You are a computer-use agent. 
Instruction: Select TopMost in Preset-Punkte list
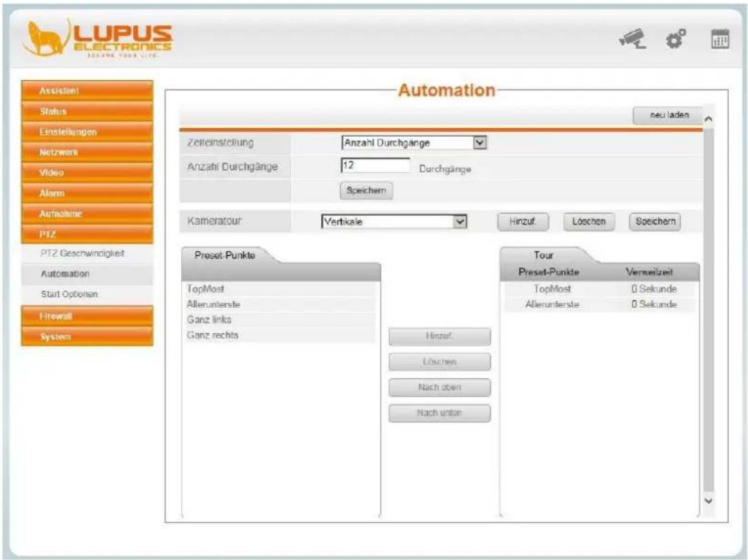[x=280, y=289]
